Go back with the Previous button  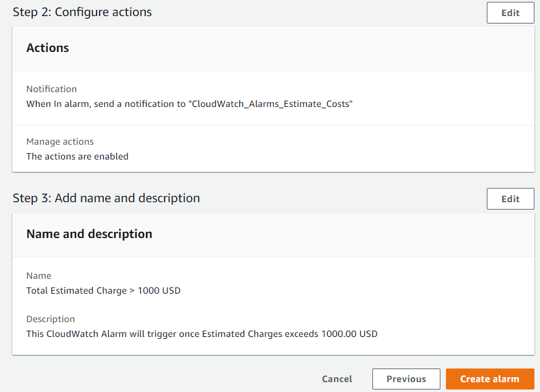[x=406, y=379]
